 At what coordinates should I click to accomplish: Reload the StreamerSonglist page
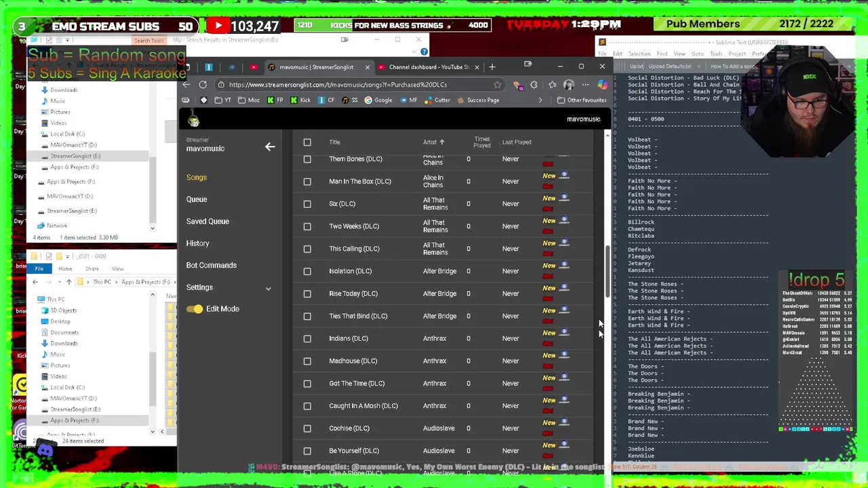[203, 85]
